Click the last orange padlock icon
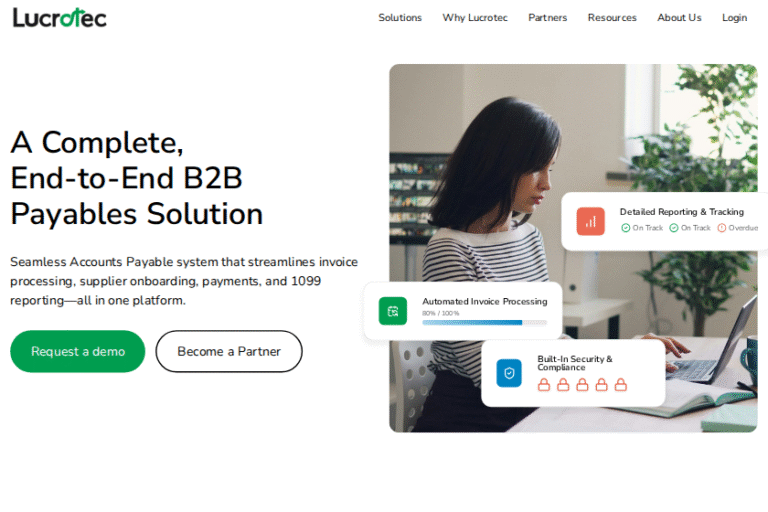Image resolution: width=768 pixels, height=512 pixels. tap(621, 385)
